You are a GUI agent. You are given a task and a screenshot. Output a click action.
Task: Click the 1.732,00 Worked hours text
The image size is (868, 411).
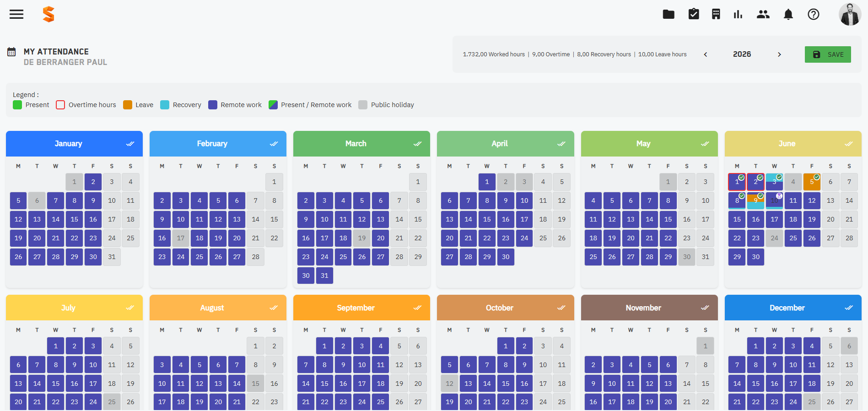click(494, 54)
